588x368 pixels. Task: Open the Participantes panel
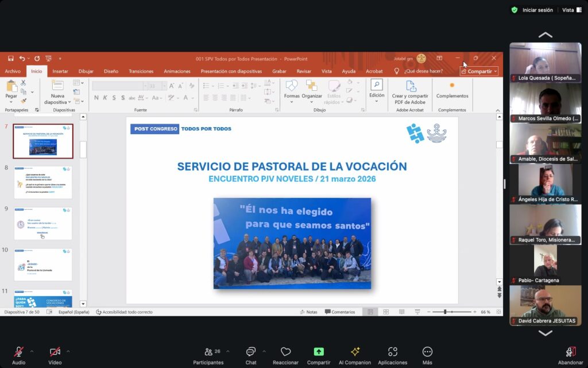click(x=208, y=352)
